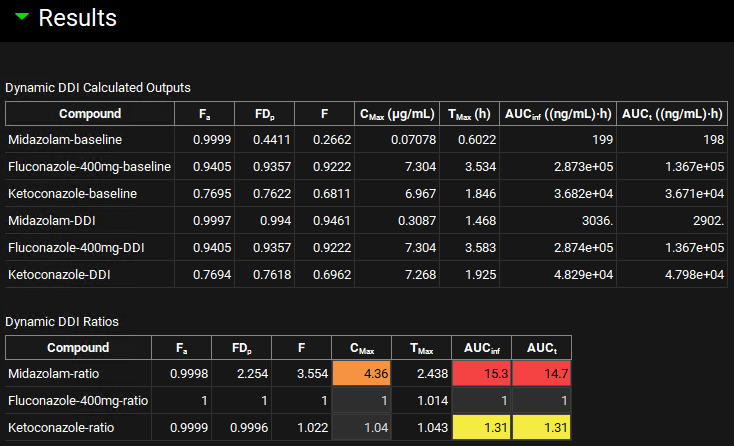Click the Compound header in outputs table

90,113
